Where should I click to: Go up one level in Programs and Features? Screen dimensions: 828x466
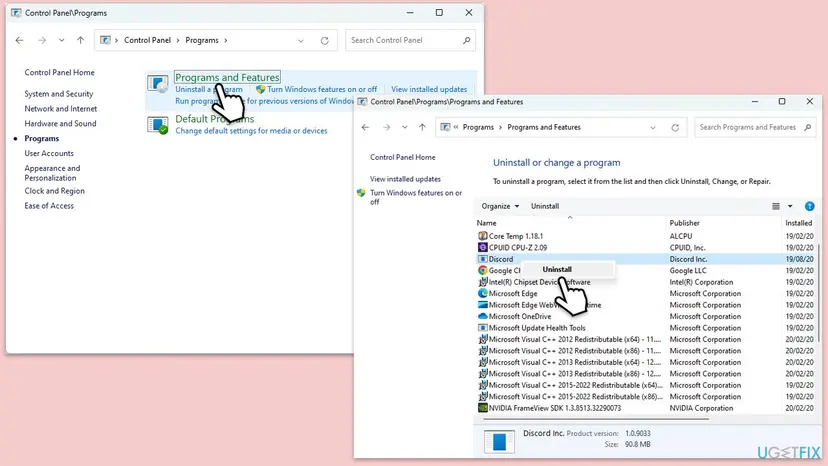pos(422,127)
